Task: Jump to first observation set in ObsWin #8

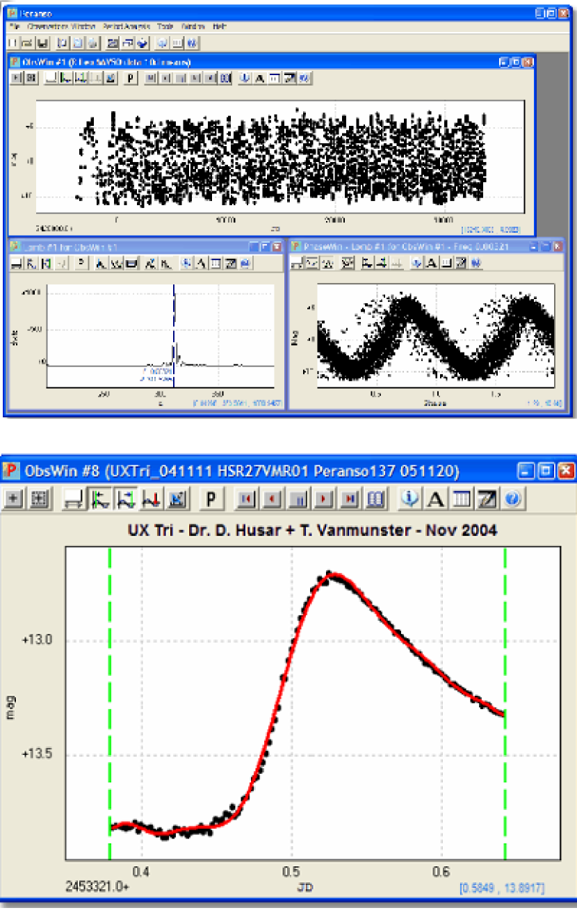Action: point(247,499)
